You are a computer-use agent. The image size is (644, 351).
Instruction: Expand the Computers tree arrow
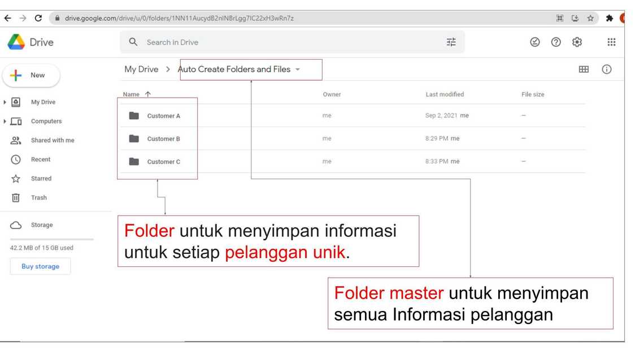[x=5, y=121]
